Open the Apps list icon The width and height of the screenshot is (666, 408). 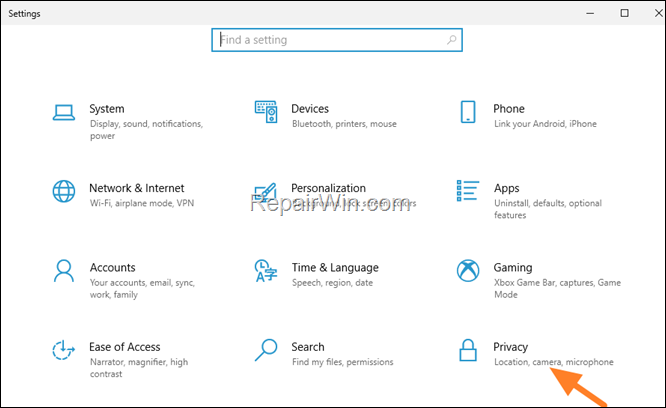coord(468,191)
